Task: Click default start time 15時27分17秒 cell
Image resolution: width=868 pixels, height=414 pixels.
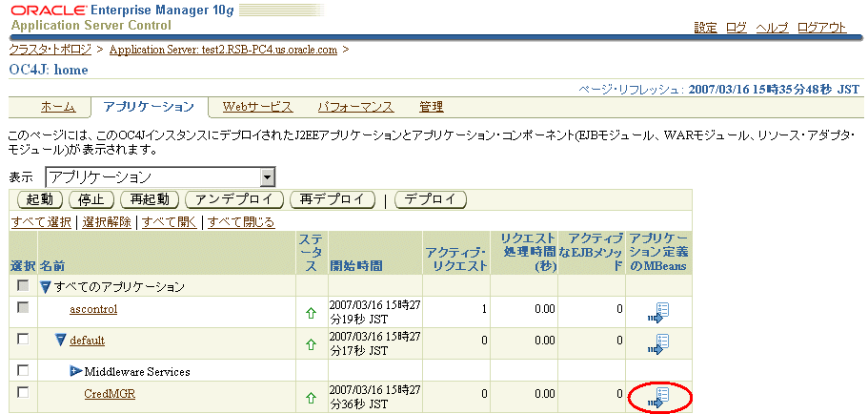Action: 374,343
